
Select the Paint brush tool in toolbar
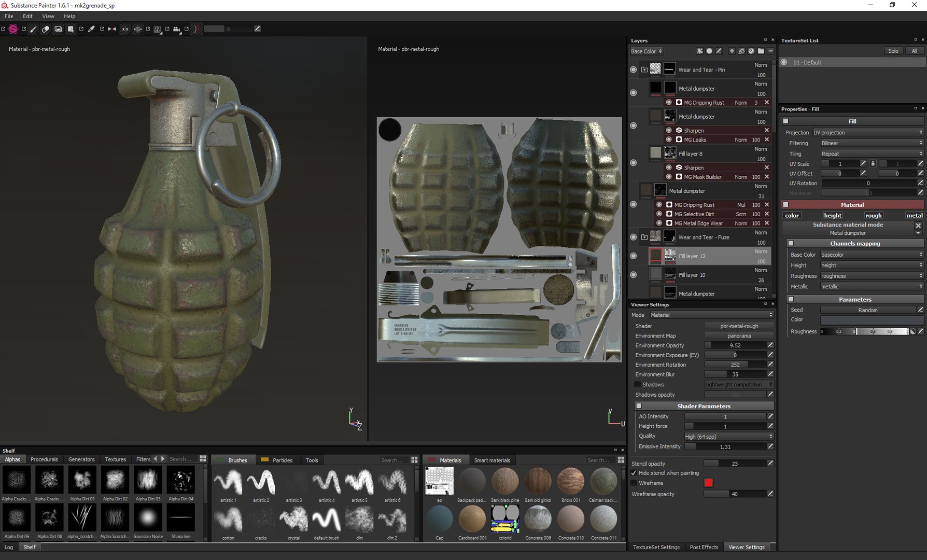coord(33,29)
